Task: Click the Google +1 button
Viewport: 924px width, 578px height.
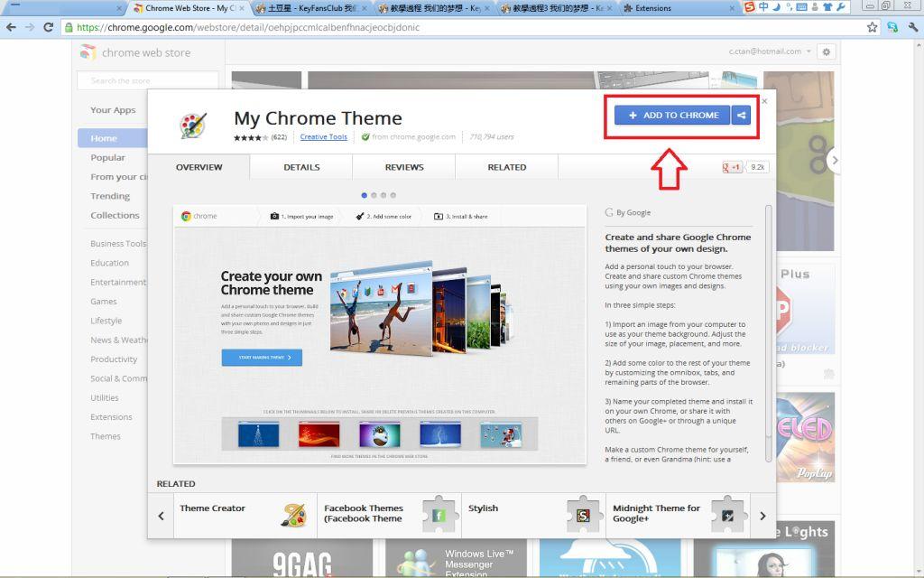Action: [732, 167]
